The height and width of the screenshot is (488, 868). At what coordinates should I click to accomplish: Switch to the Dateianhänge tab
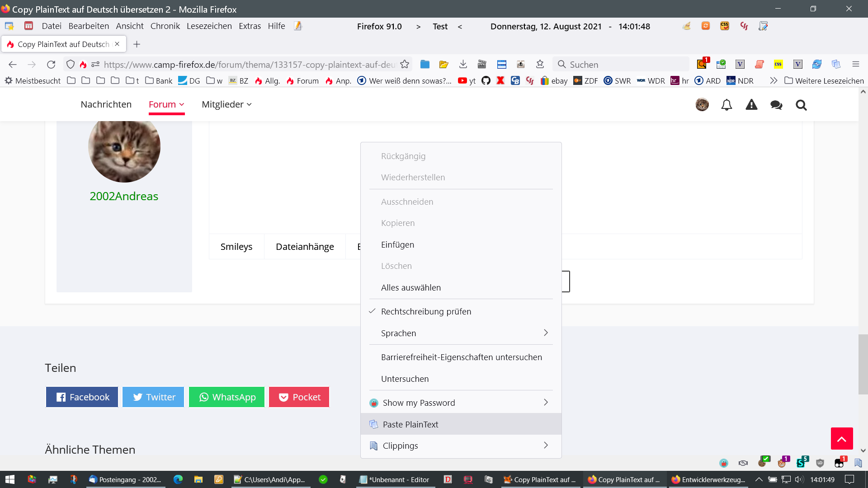pyautogui.click(x=305, y=247)
